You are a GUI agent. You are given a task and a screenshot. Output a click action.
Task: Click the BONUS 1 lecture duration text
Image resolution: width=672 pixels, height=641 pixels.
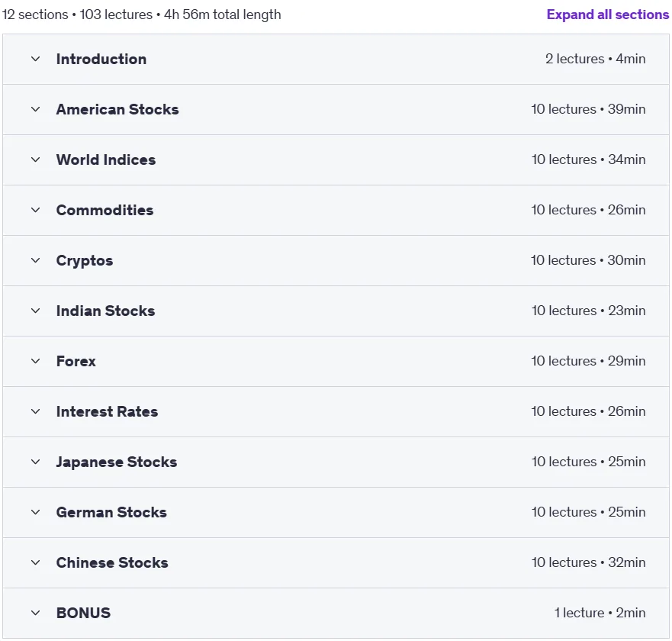coord(600,613)
